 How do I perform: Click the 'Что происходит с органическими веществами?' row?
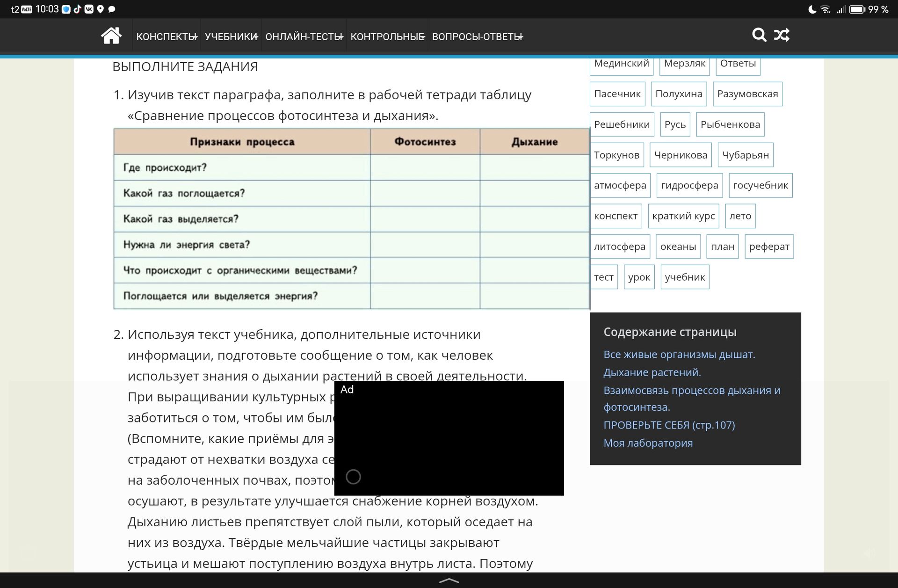(x=352, y=270)
